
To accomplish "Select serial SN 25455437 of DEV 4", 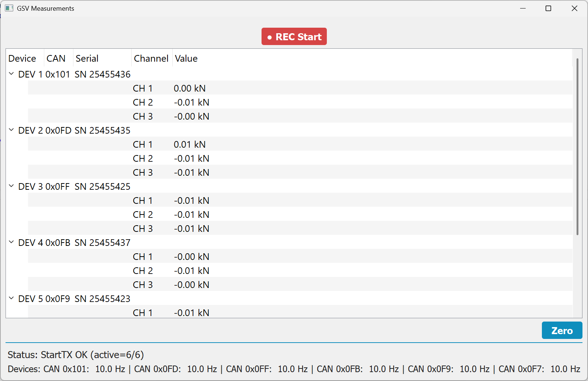I will coord(103,243).
